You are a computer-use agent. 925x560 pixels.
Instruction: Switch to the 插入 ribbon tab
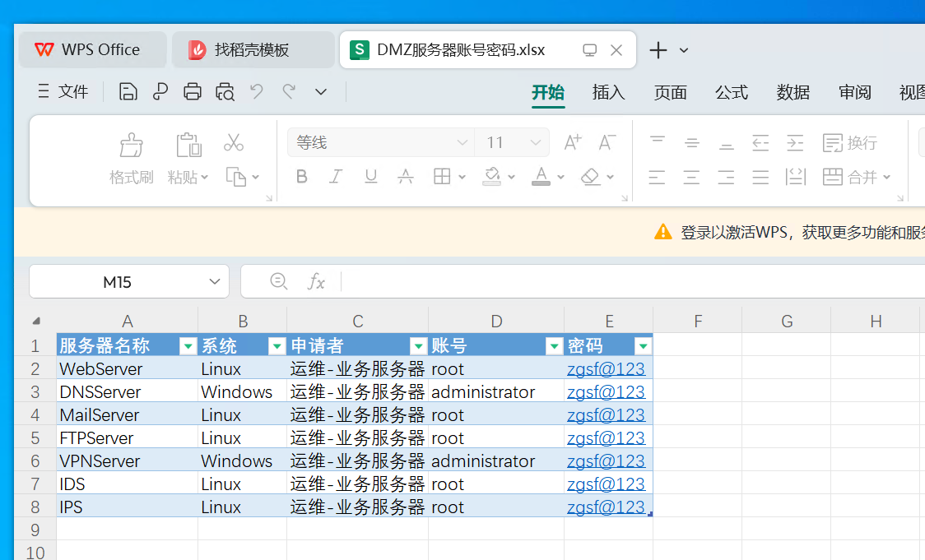(x=608, y=92)
